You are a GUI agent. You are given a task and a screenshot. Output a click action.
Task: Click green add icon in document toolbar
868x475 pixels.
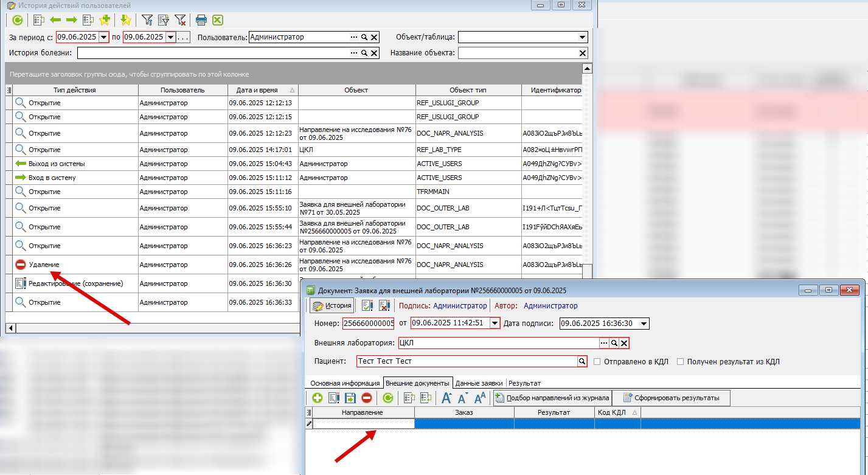click(318, 398)
